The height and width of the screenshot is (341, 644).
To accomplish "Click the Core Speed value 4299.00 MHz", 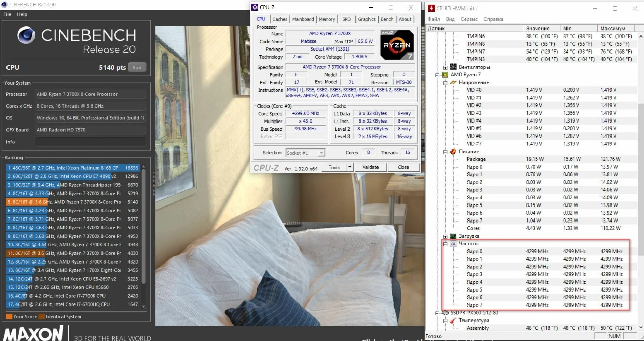I will (305, 113).
